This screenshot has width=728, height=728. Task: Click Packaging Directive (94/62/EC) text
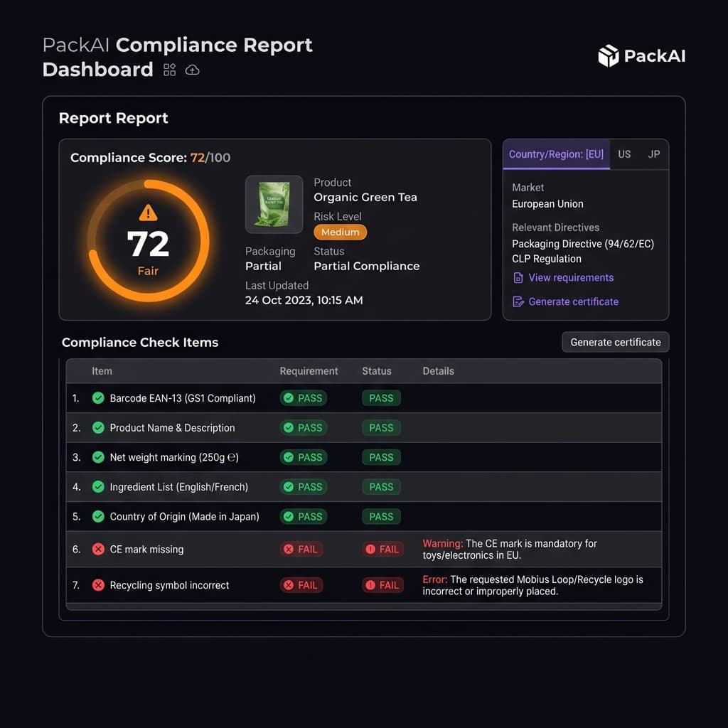coord(583,244)
